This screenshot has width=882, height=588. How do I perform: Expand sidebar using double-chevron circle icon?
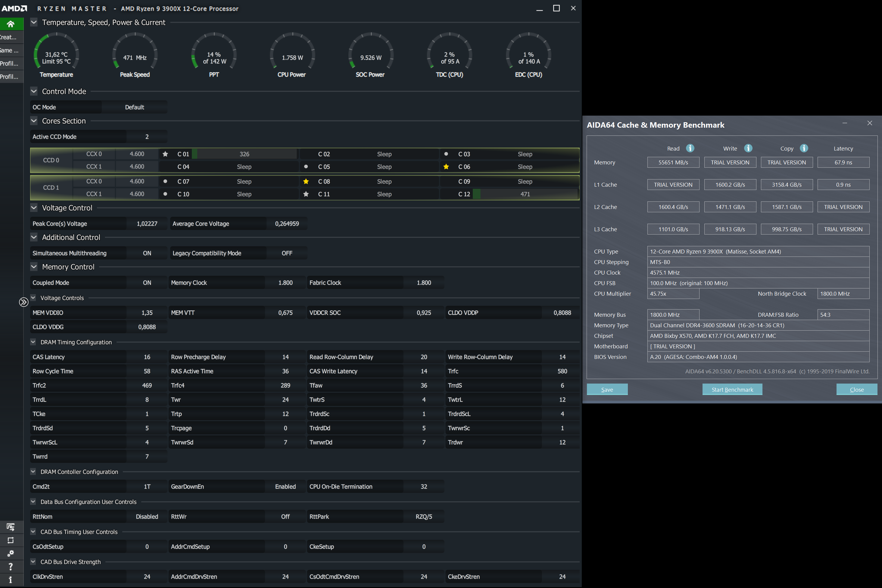23,302
